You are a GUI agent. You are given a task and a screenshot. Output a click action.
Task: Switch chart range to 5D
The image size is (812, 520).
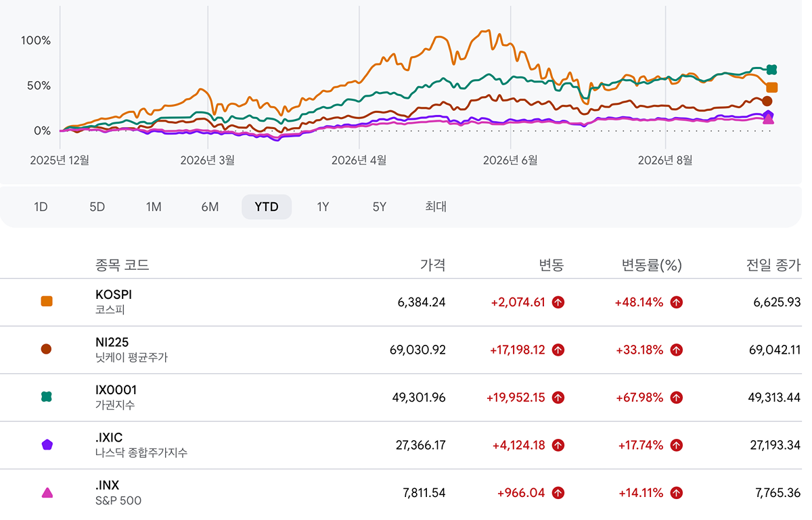97,207
